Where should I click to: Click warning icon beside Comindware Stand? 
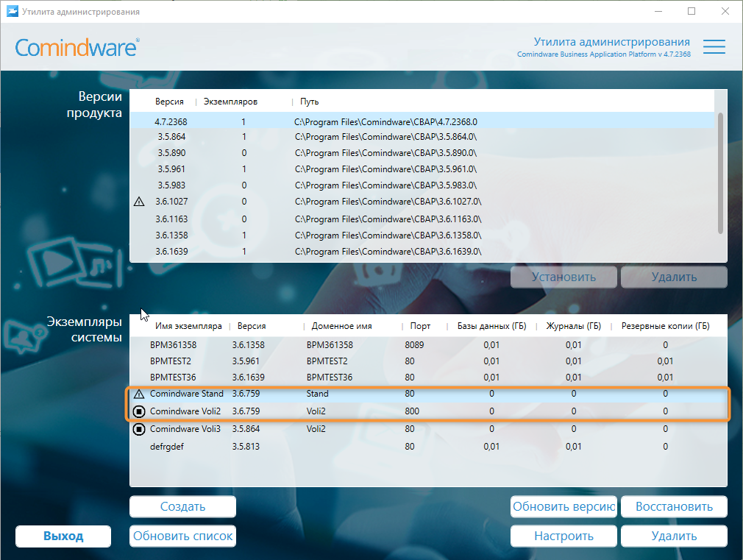pos(139,394)
